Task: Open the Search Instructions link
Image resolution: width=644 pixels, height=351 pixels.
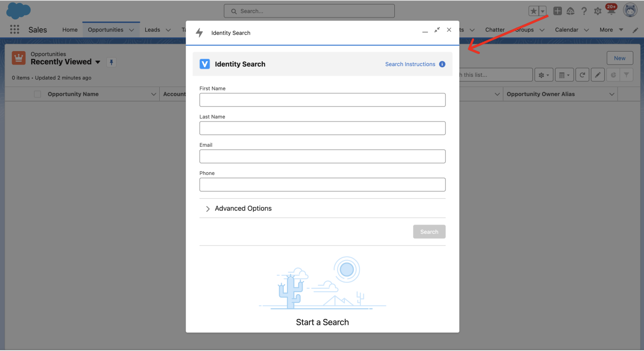Action: click(x=410, y=64)
